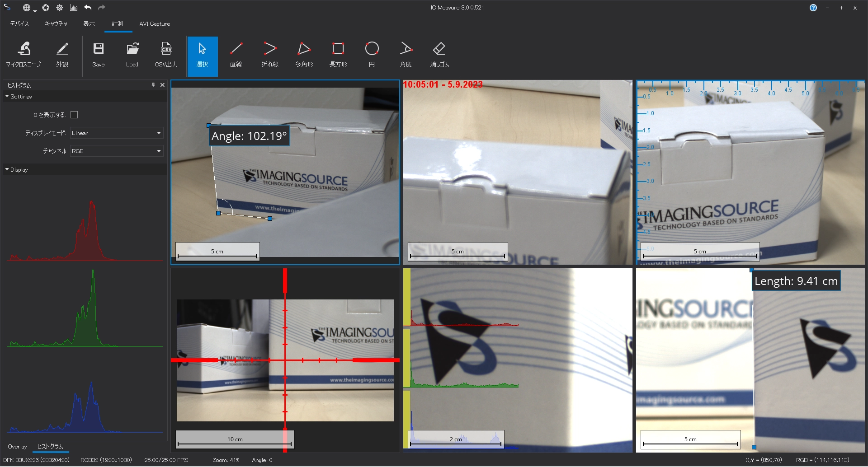This screenshot has width=868, height=467.
Task: Click the DFK 33UX226 device status text
Action: (36, 460)
